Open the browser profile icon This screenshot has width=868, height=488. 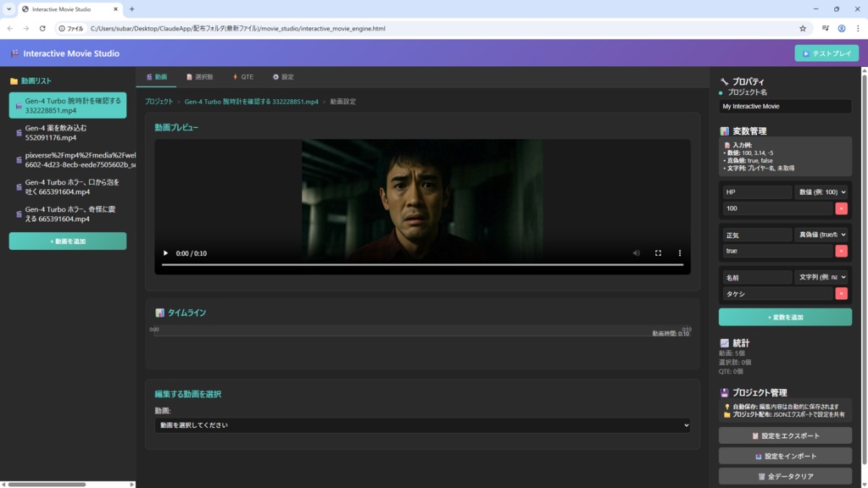point(842,28)
